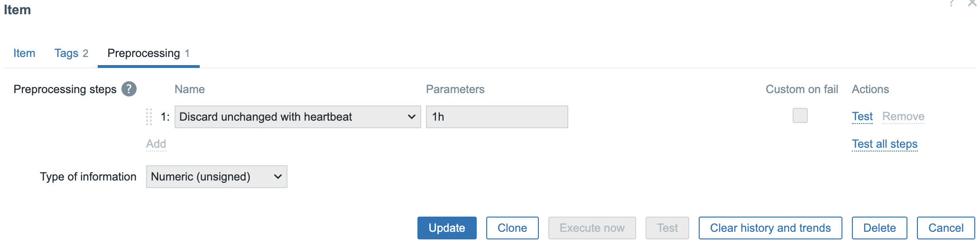Click the Update button
The height and width of the screenshot is (247, 980).
tap(447, 228)
